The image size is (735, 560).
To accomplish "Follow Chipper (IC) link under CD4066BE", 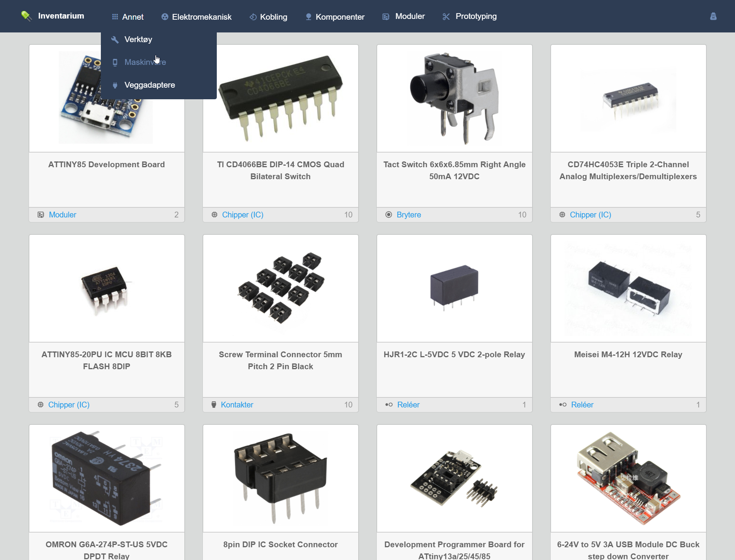I will point(243,215).
